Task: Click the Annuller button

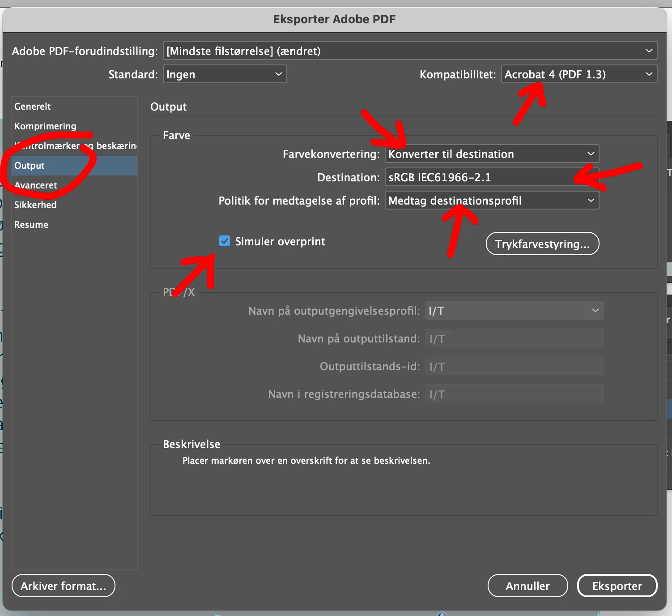Action: click(527, 586)
